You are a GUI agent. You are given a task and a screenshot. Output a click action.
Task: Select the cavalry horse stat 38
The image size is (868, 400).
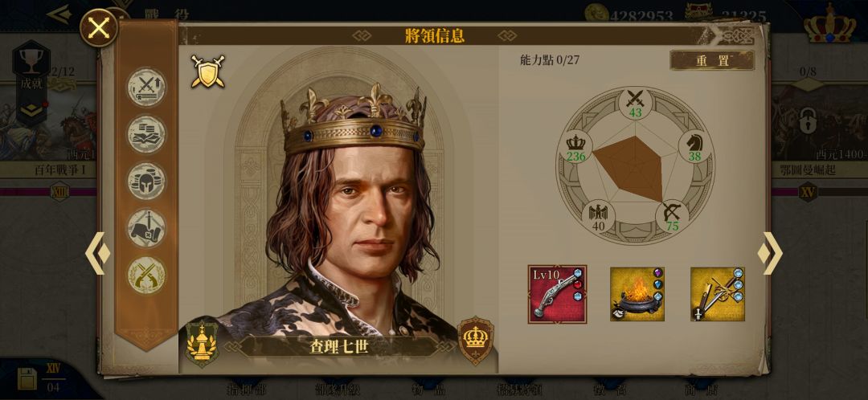click(x=694, y=147)
